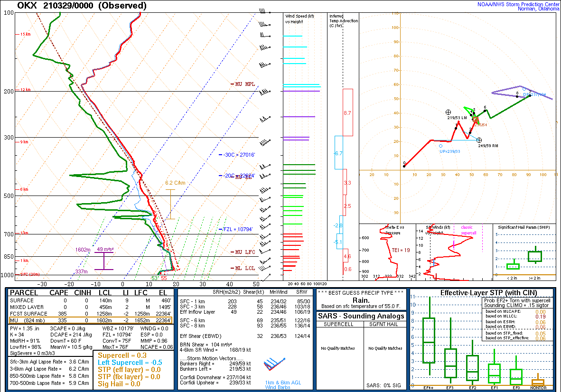Click the 'SFC - 1 km' kinematics row

click(245, 301)
